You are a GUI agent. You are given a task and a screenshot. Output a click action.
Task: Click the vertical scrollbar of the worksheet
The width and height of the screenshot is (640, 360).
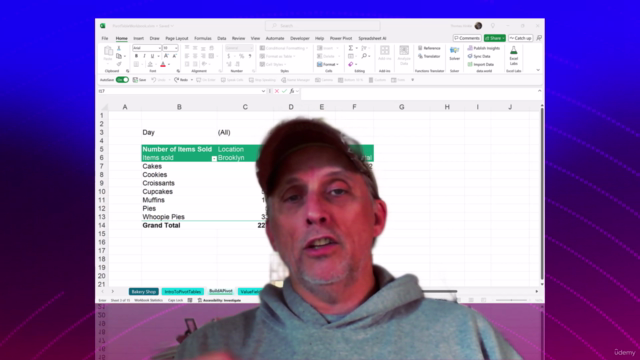point(542,194)
